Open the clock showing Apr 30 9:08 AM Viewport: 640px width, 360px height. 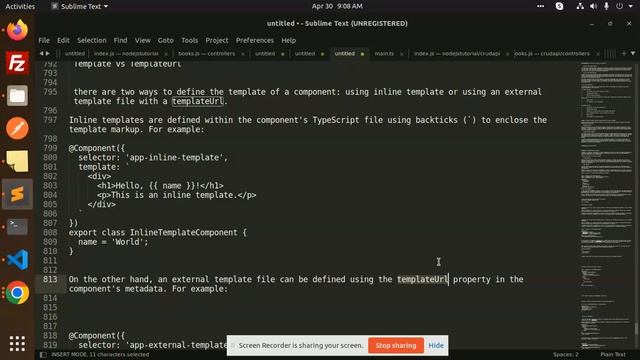pyautogui.click(x=337, y=6)
